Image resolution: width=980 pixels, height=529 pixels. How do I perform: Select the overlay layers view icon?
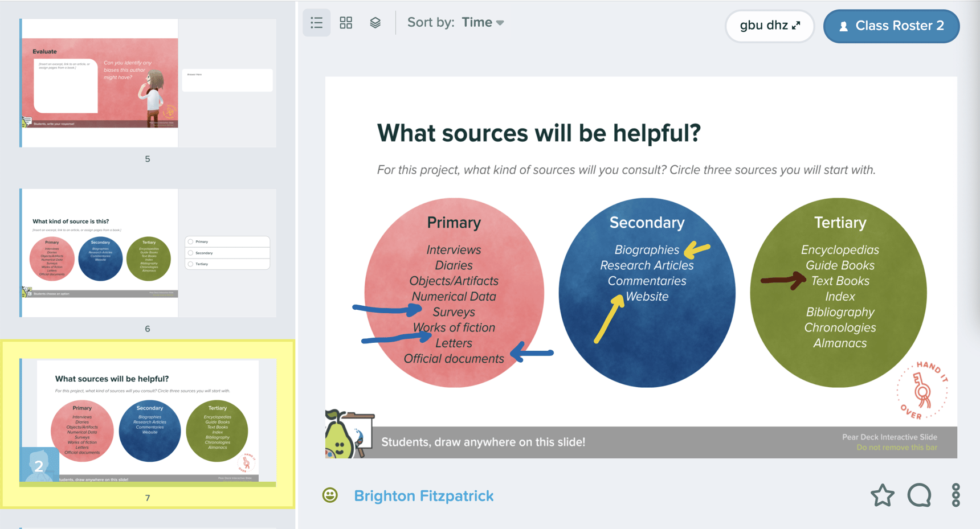(x=375, y=23)
